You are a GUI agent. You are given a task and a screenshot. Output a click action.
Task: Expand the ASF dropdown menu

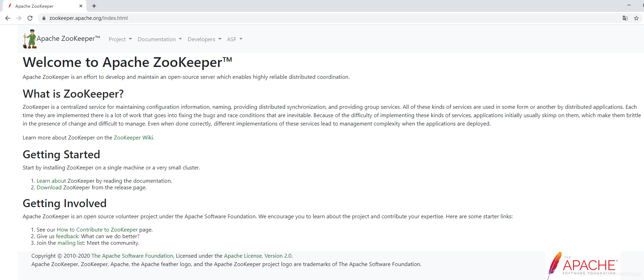coord(235,39)
